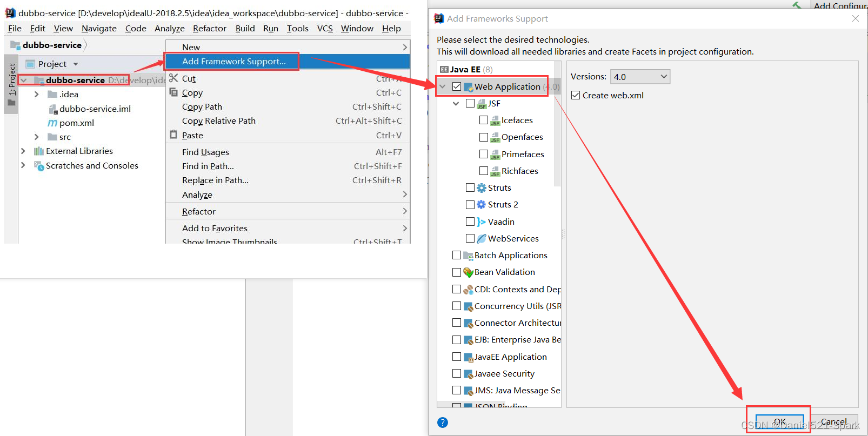Click the JavaEE Application icon
868x436 pixels.
tap(468, 357)
